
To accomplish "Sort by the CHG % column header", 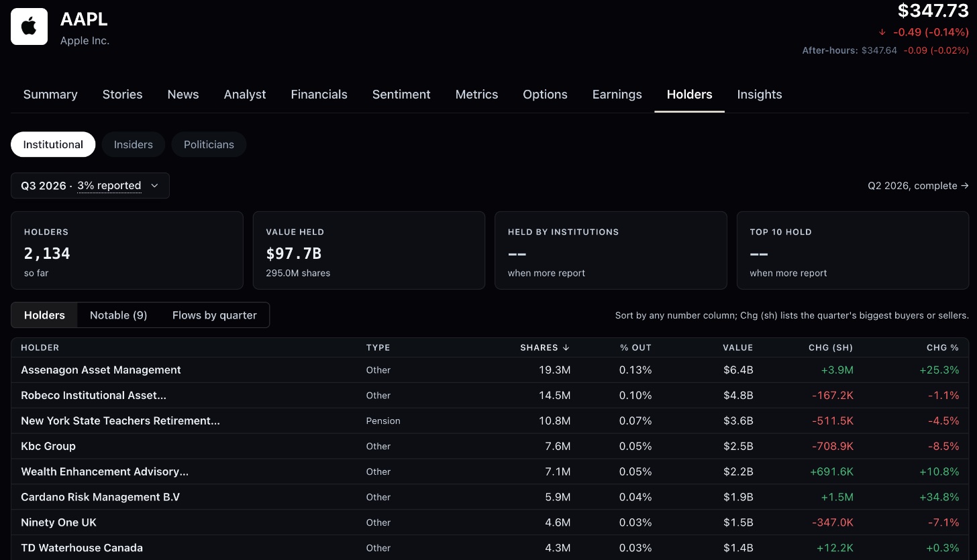I will coord(943,347).
